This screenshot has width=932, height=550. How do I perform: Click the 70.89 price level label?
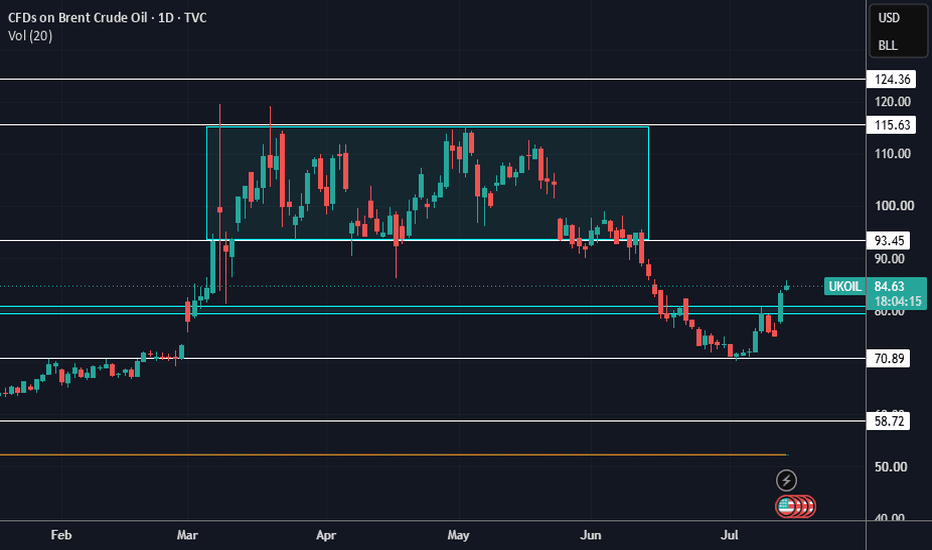click(889, 358)
